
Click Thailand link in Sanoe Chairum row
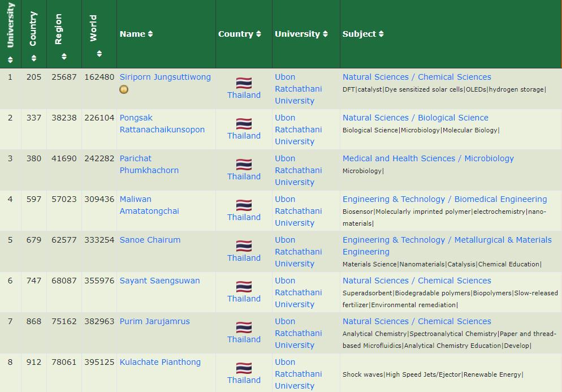244,258
